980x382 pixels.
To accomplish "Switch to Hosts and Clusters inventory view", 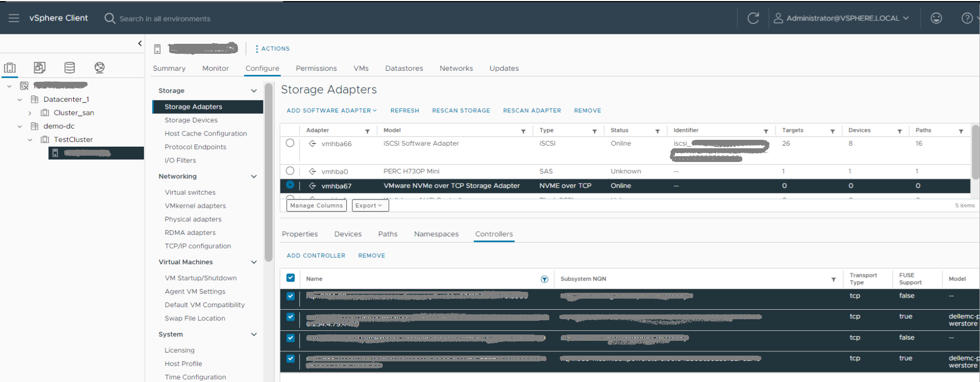I will coord(10,68).
